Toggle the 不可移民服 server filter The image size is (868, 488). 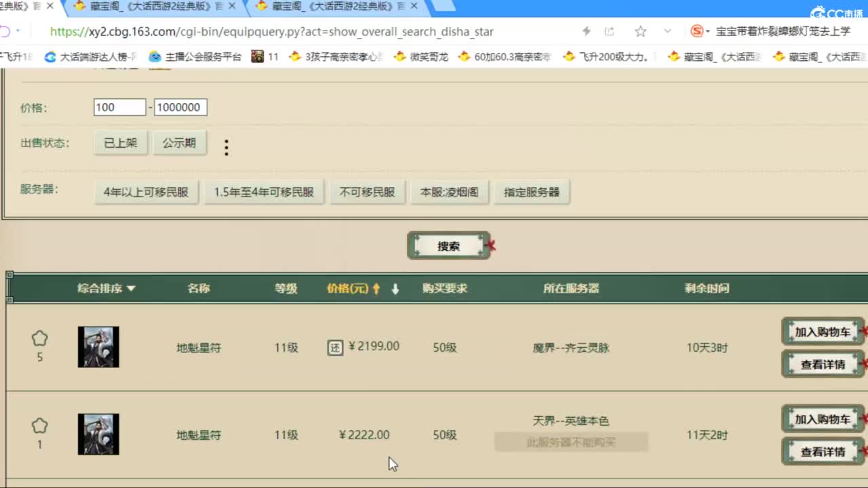pos(367,192)
